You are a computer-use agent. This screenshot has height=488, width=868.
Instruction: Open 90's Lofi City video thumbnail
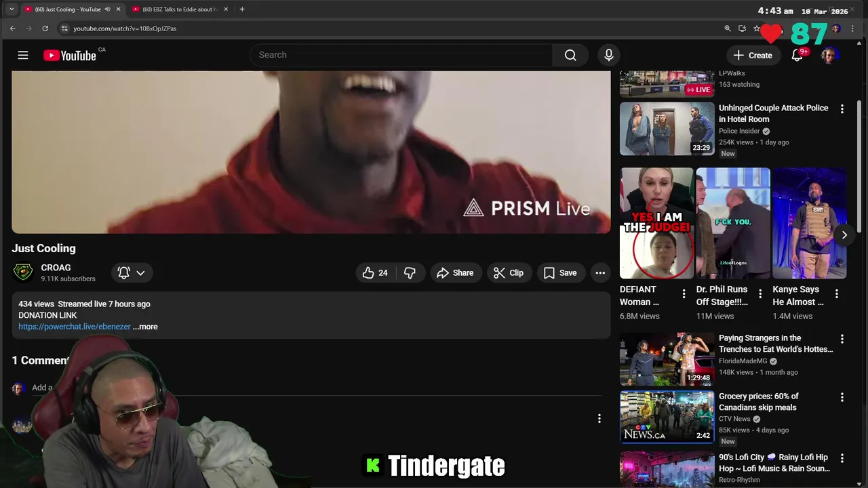667,469
